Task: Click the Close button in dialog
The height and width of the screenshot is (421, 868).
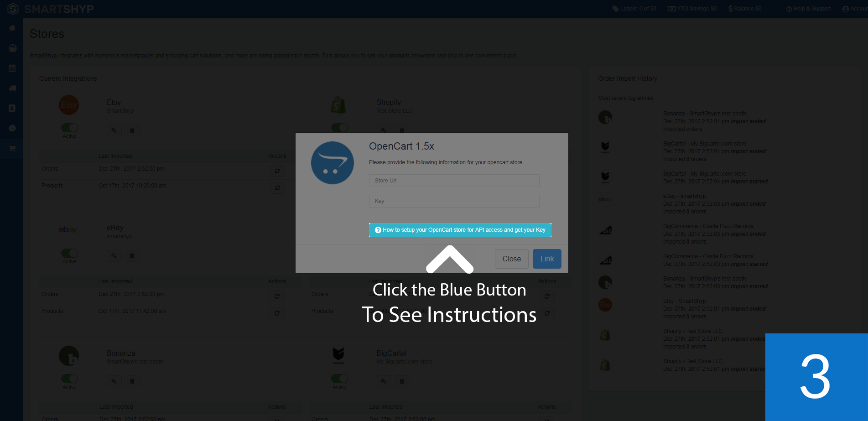Action: tap(511, 259)
